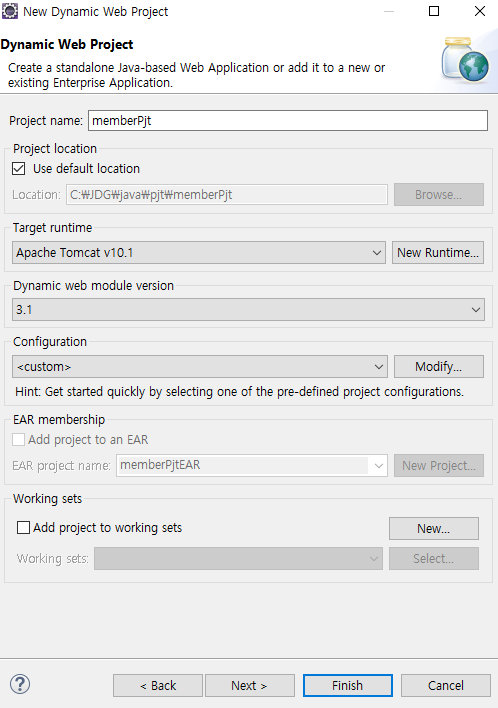This screenshot has width=498, height=708.
Task: Open the Configuration custom dropdown
Action: pyautogui.click(x=200, y=367)
